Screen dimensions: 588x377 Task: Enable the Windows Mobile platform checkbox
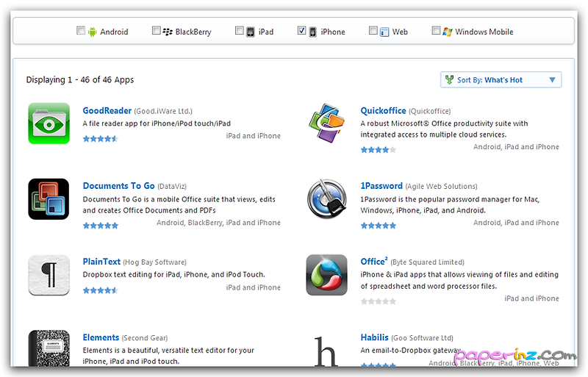tap(436, 30)
